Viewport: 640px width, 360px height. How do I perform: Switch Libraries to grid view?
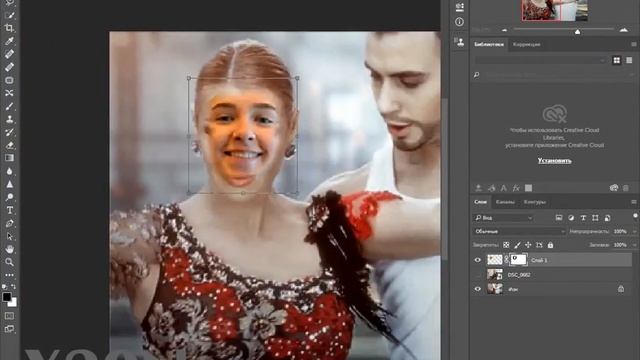[x=617, y=60]
